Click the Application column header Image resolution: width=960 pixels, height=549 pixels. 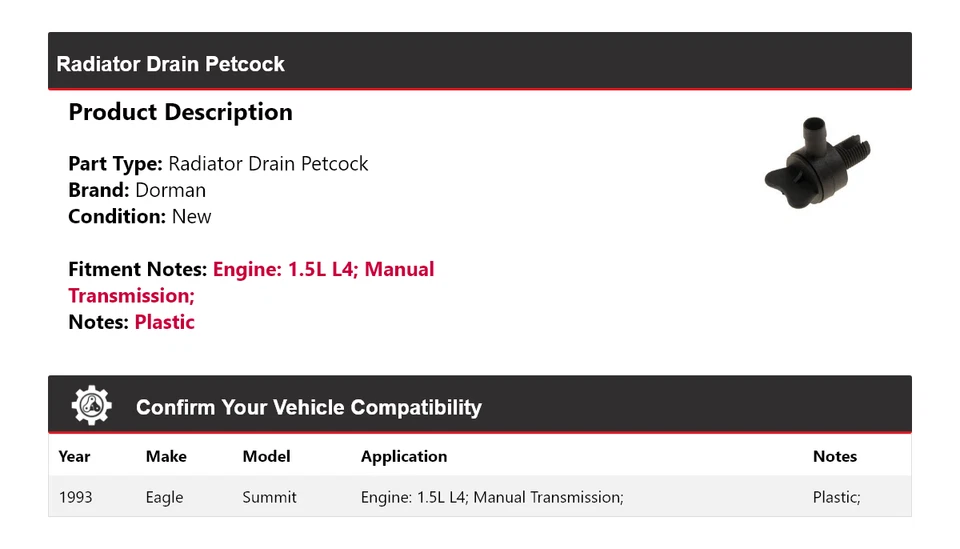[404, 456]
